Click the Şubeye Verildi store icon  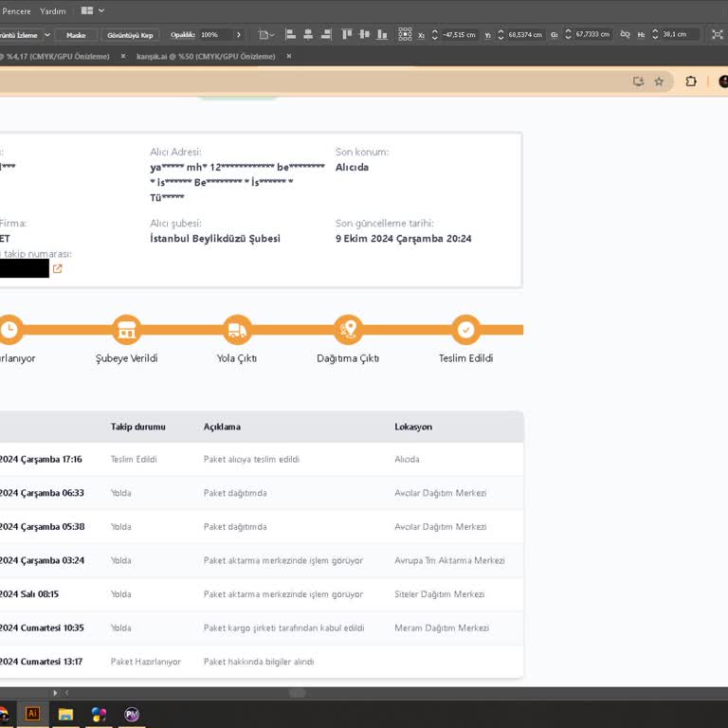point(126,330)
